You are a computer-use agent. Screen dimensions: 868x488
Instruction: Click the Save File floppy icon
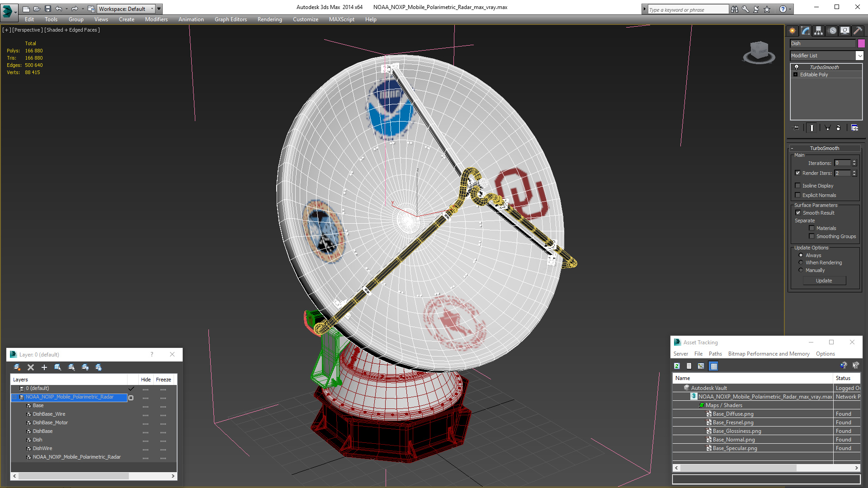point(48,9)
